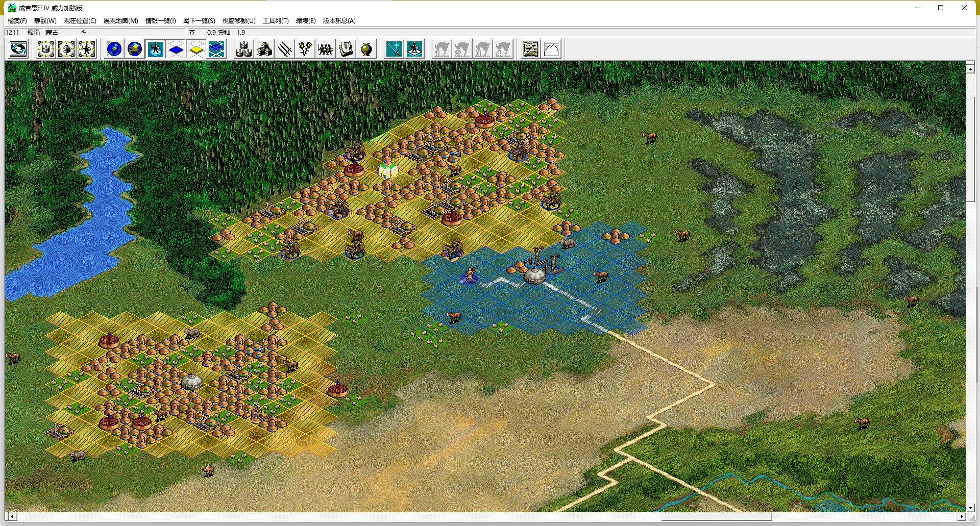
Task: Toggle the blue tile overlay button
Action: [176, 49]
